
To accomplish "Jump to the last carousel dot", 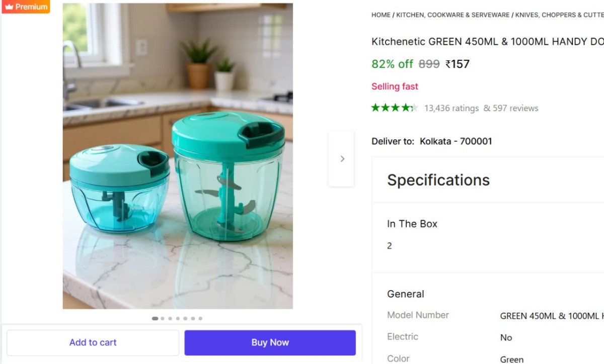I will coord(200,318).
